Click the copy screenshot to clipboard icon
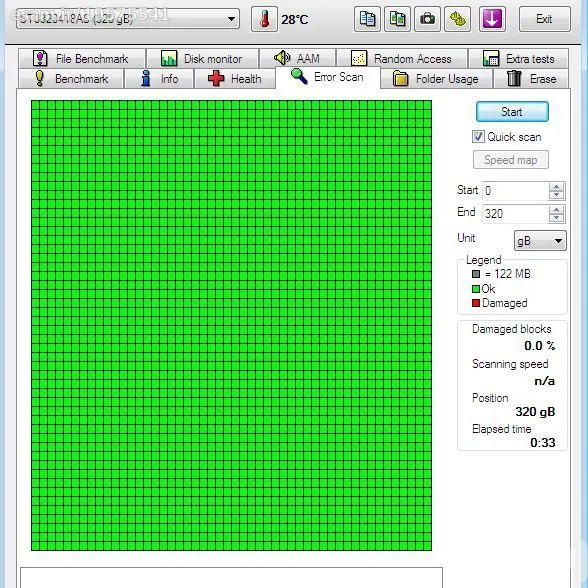The height and width of the screenshot is (588, 588). pos(397,19)
